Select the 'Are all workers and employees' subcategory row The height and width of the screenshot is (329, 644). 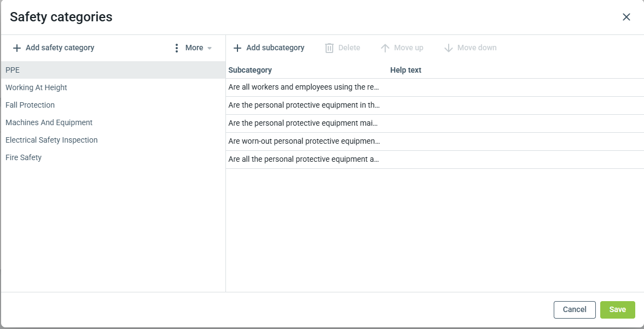(304, 87)
